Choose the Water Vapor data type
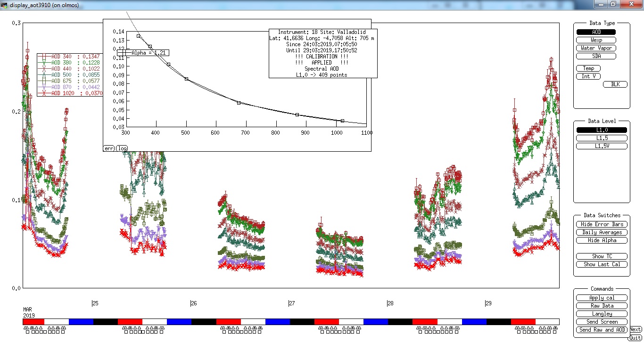Screen dimensions: 644x343 tap(596, 48)
